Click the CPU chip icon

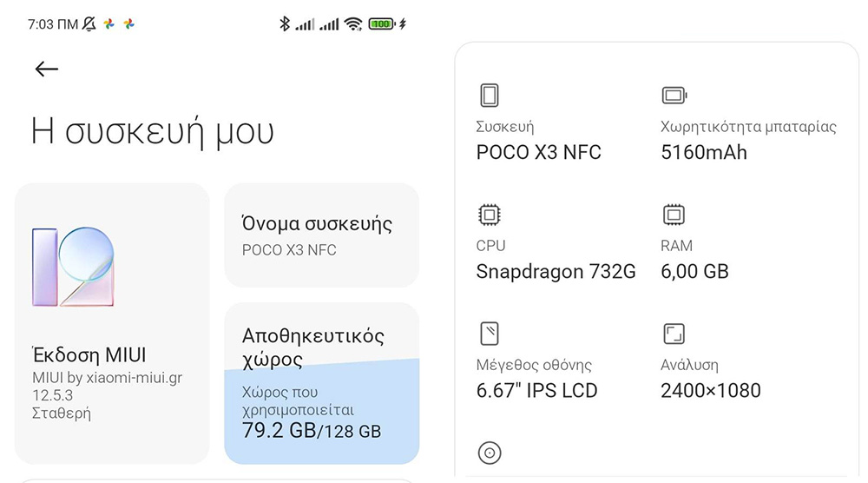click(x=490, y=215)
